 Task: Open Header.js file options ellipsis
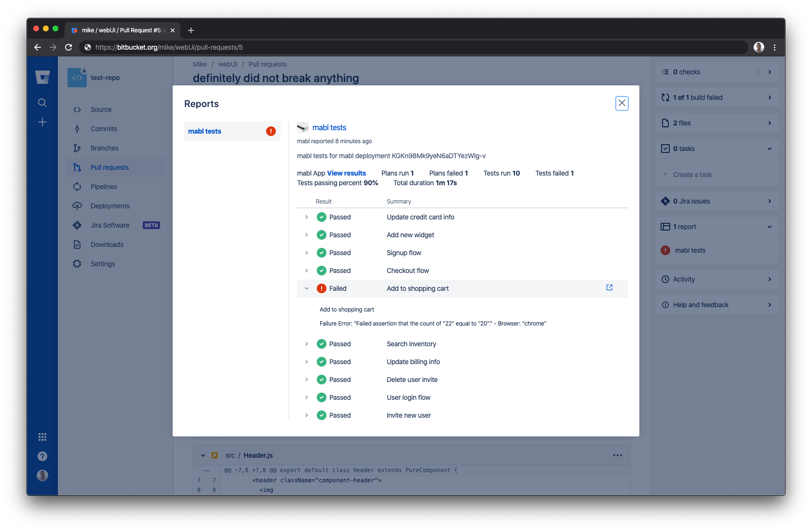tap(618, 455)
